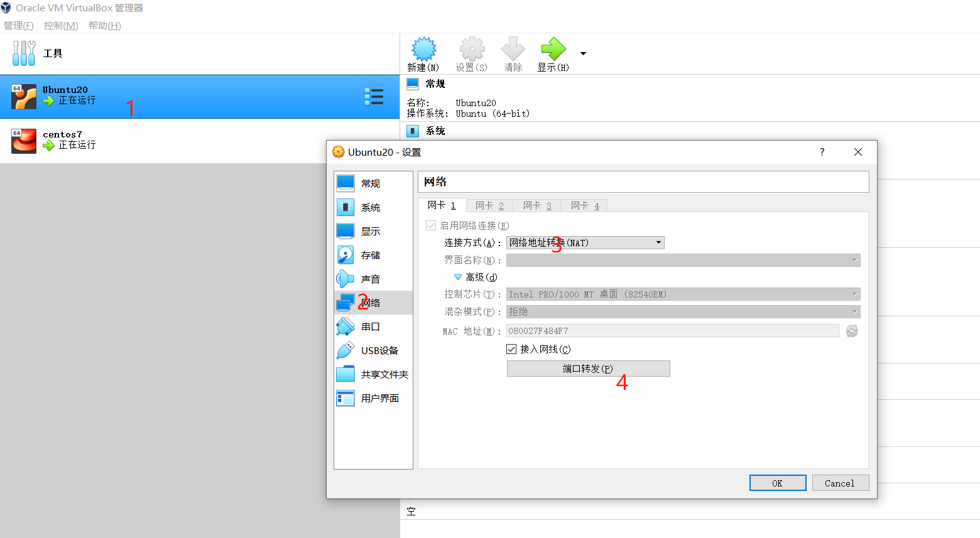The image size is (980, 538).
Task: Click the New VM (新建) toolbar icon
Action: (424, 49)
